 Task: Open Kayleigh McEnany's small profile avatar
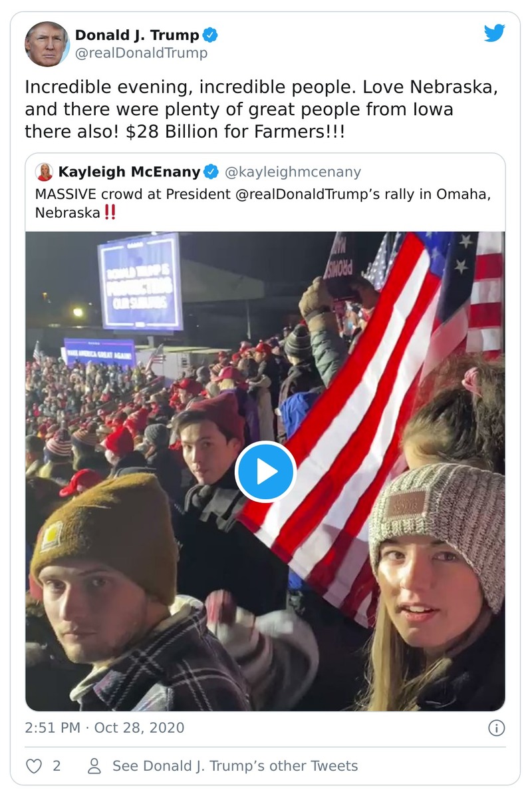tap(44, 172)
